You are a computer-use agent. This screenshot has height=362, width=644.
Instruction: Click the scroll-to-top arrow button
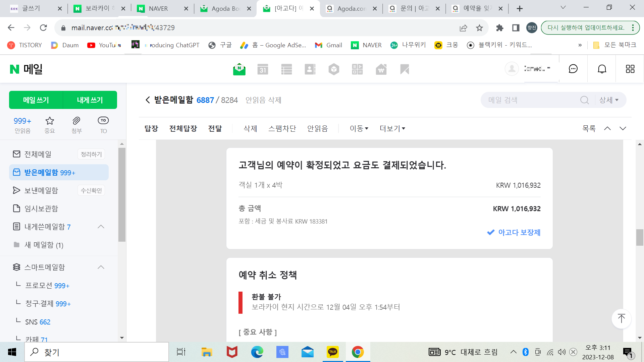pyautogui.click(x=621, y=318)
